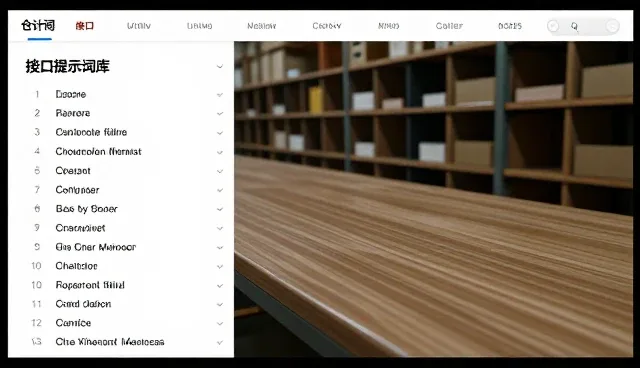Image resolution: width=640 pixels, height=368 pixels.
Task: Expand chevron on row 4 "Choiaoolon"
Action: [220, 152]
